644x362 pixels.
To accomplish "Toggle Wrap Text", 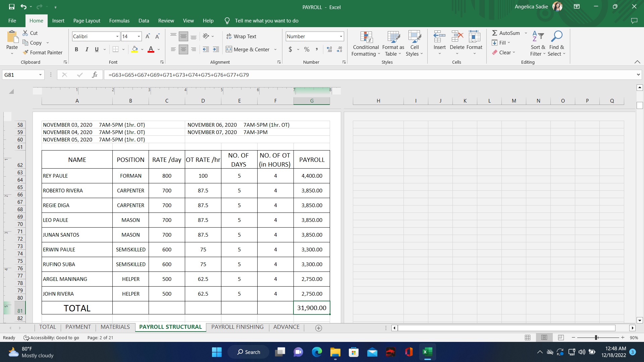I will [x=241, y=36].
